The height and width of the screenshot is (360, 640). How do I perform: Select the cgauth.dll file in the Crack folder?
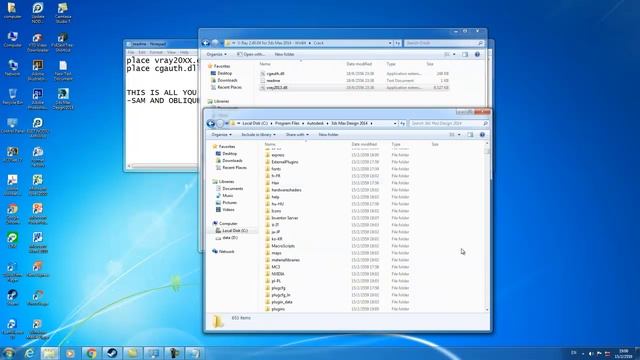pyautogui.click(x=275, y=73)
